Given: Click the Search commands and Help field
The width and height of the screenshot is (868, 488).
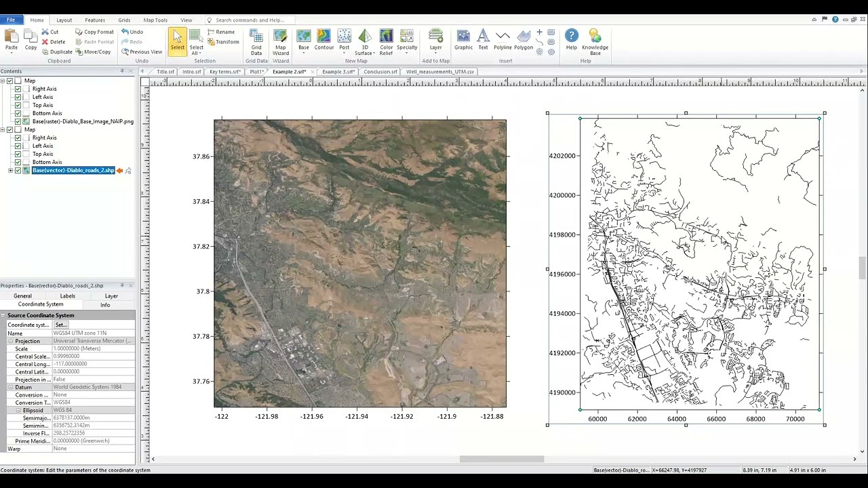Looking at the screenshot, I should 250,20.
